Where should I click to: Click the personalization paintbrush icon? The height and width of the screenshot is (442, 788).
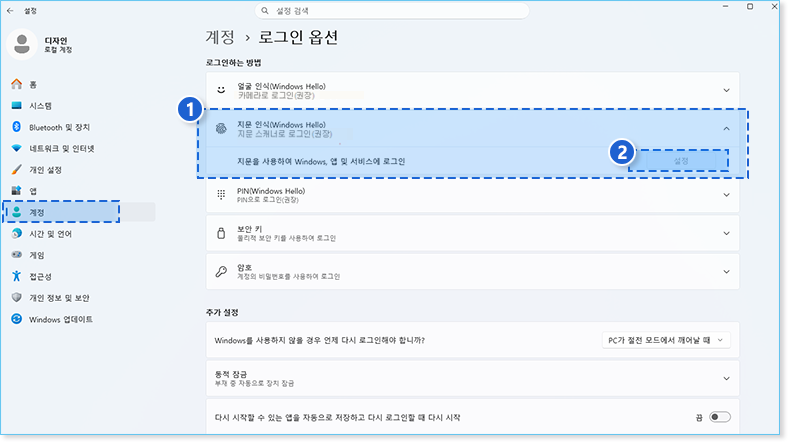pos(17,169)
